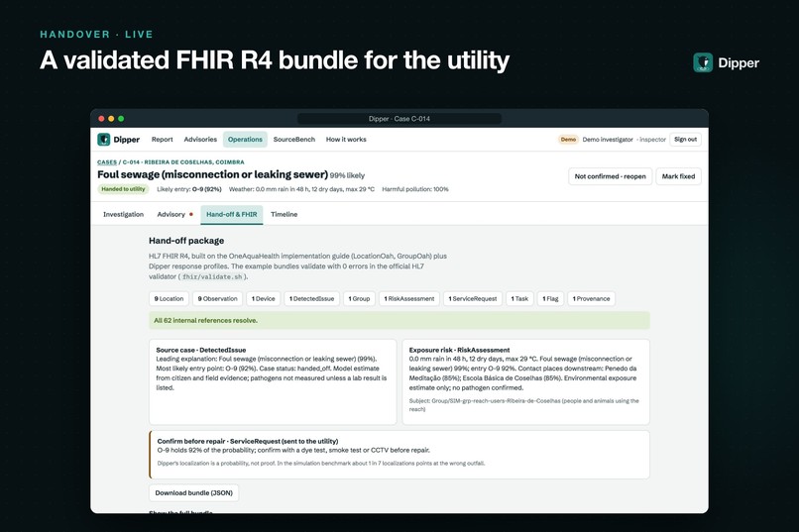Screen dimensions: 799x532
Task: Click the window title 'Dipper - Case C-014'
Action: [x=399, y=119]
